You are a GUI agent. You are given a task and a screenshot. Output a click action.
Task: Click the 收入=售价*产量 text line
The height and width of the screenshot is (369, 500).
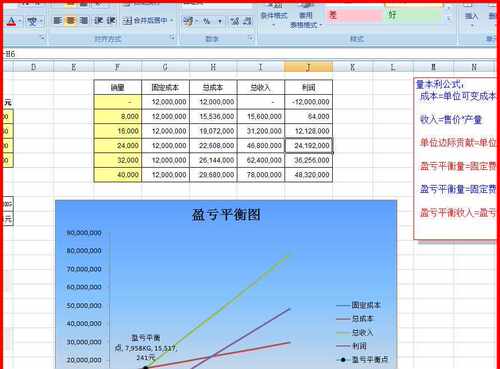tap(451, 119)
